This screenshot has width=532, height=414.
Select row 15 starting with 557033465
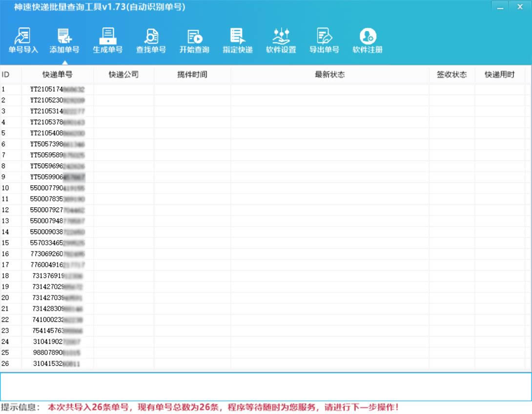58,243
